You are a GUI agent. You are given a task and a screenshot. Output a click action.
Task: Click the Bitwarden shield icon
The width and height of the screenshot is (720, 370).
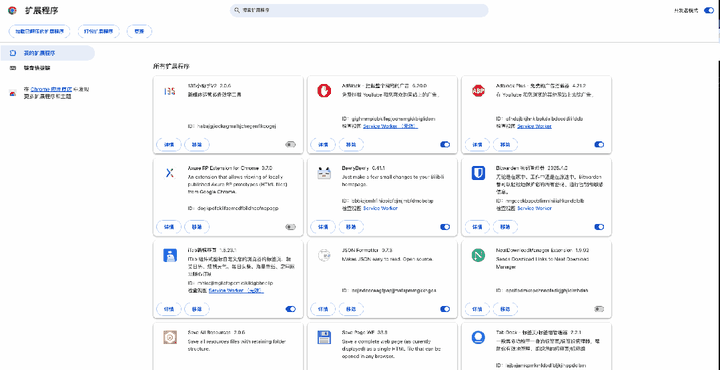point(478,173)
